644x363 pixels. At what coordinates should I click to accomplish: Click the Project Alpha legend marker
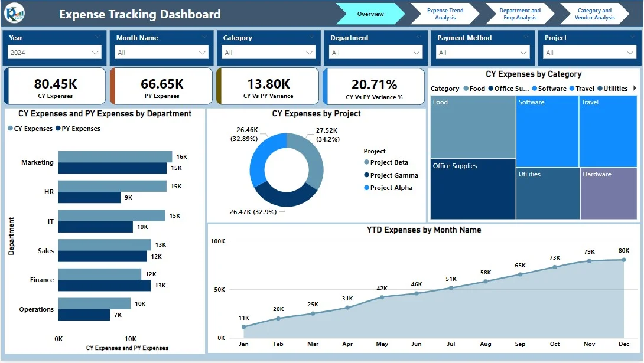[367, 188]
